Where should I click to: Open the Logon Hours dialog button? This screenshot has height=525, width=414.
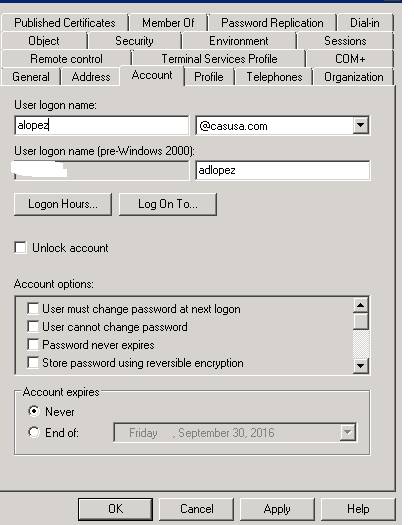click(x=63, y=204)
